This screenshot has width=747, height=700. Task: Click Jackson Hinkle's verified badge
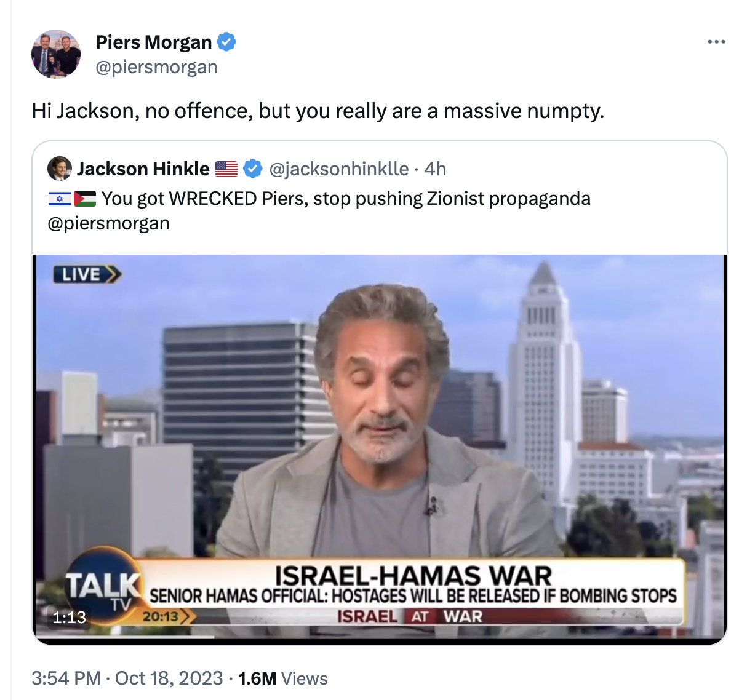[253, 169]
